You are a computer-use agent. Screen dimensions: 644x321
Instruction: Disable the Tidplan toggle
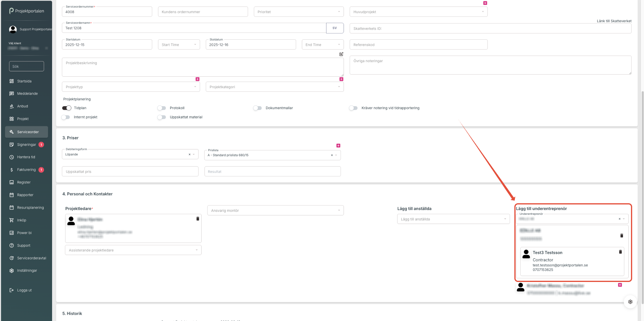pos(67,108)
